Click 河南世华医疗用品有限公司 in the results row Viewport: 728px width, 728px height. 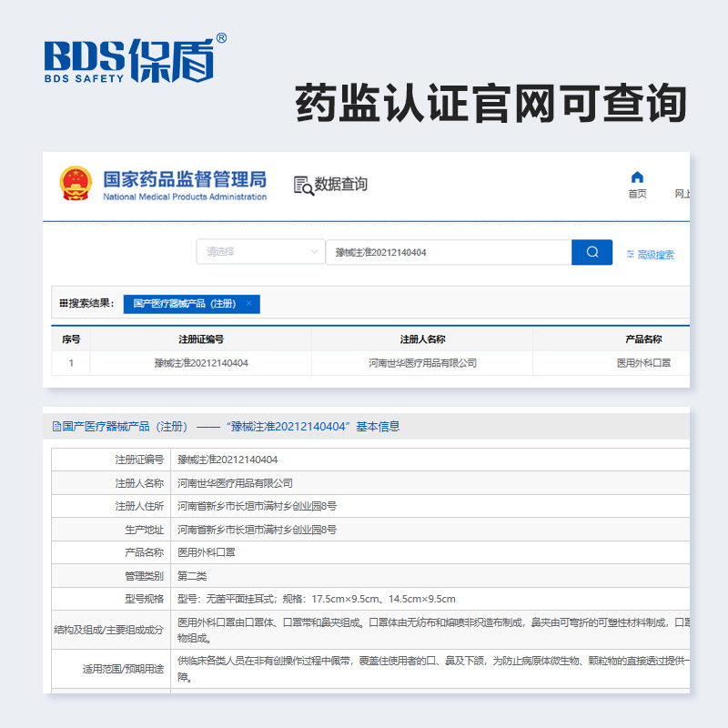click(422, 363)
